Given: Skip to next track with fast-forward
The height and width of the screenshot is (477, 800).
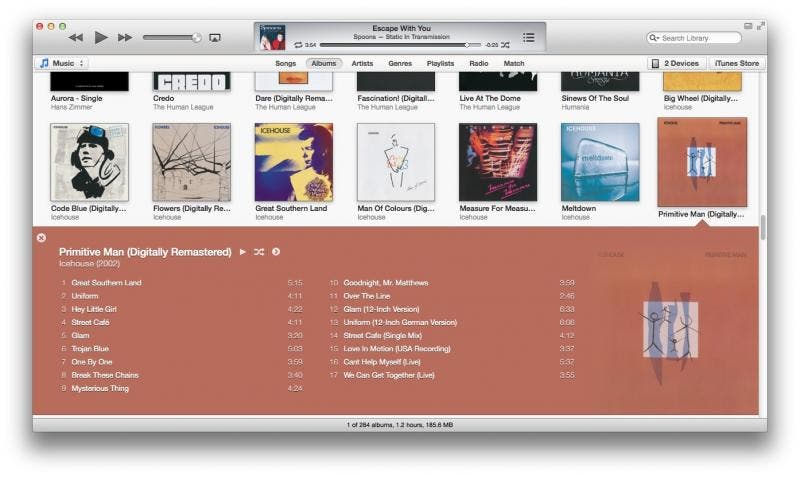Looking at the screenshot, I should (124, 37).
